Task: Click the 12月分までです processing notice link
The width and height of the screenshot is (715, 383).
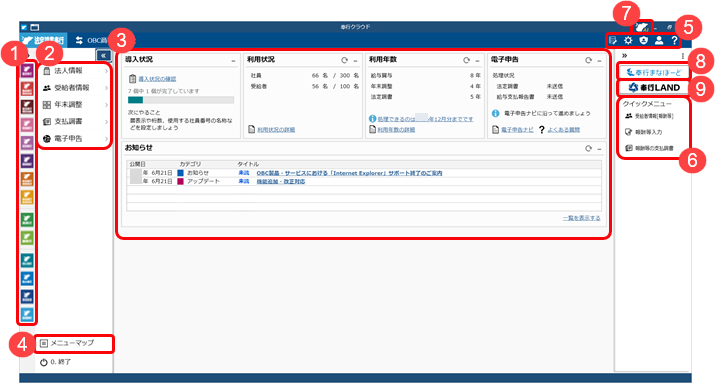Action: coord(425,119)
